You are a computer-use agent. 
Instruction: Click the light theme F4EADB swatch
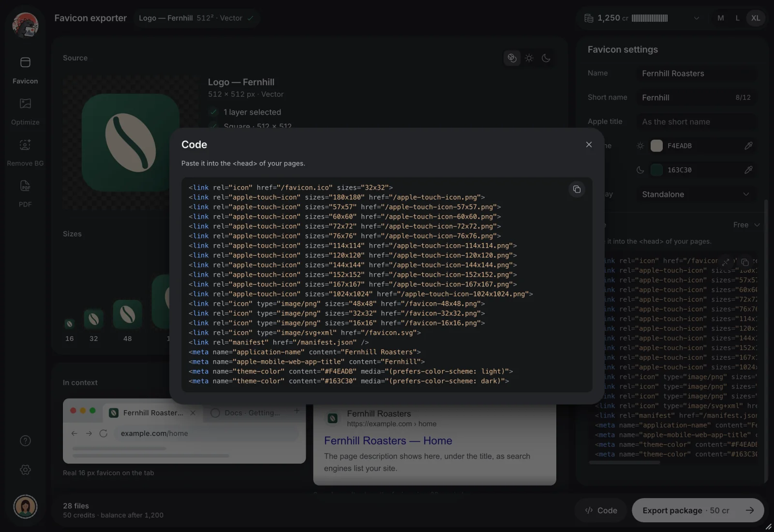click(656, 146)
